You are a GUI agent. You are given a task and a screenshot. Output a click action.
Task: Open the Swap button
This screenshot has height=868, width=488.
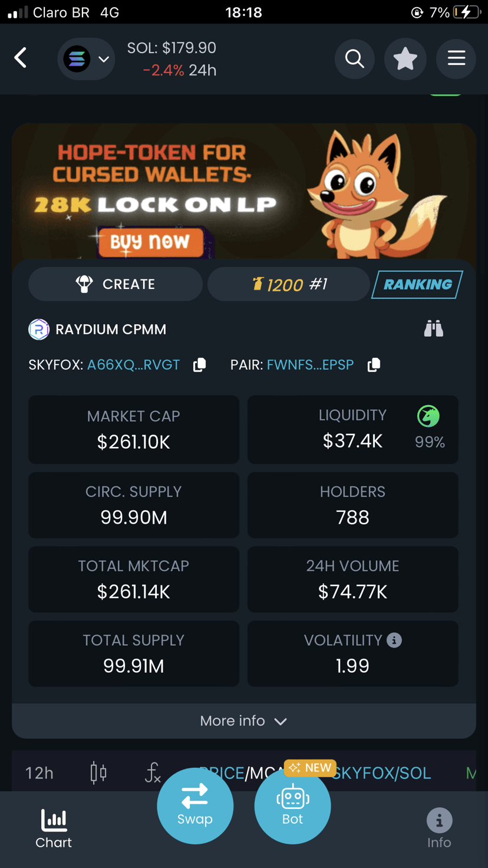pyautogui.click(x=195, y=805)
